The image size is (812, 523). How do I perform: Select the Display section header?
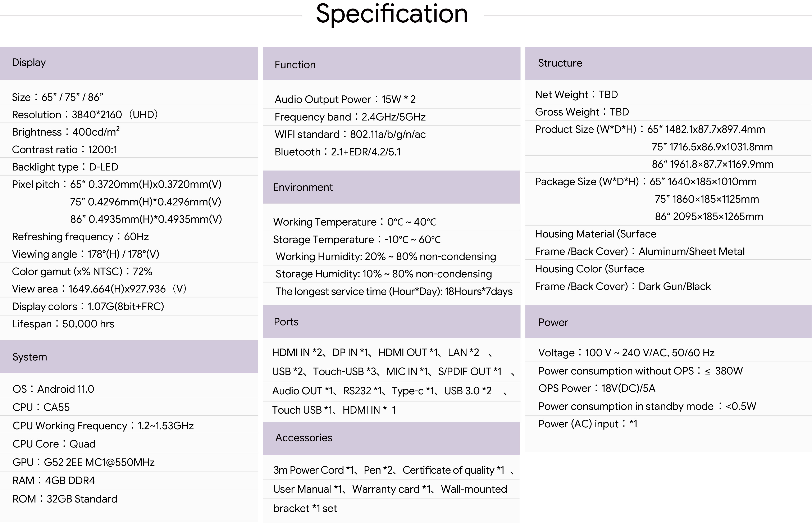pos(129,63)
